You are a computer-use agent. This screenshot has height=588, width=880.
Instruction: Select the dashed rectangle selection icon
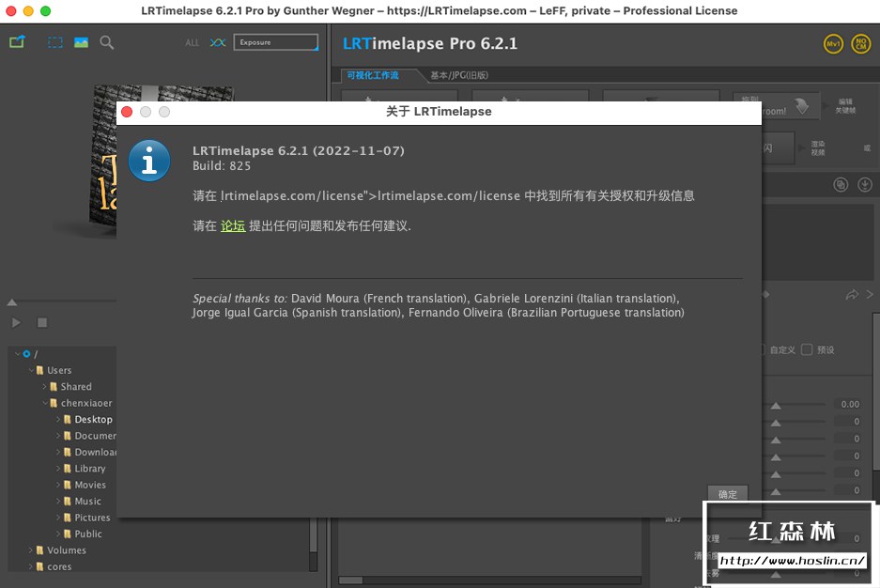coord(55,42)
